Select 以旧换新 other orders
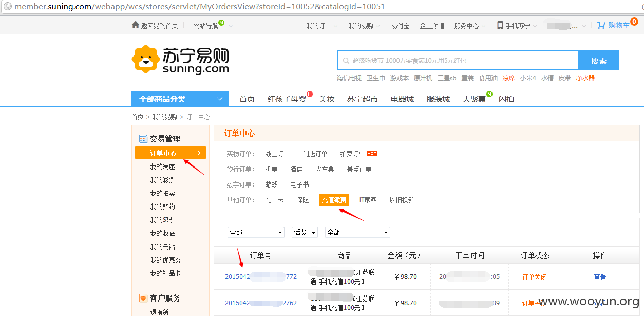 click(402, 200)
